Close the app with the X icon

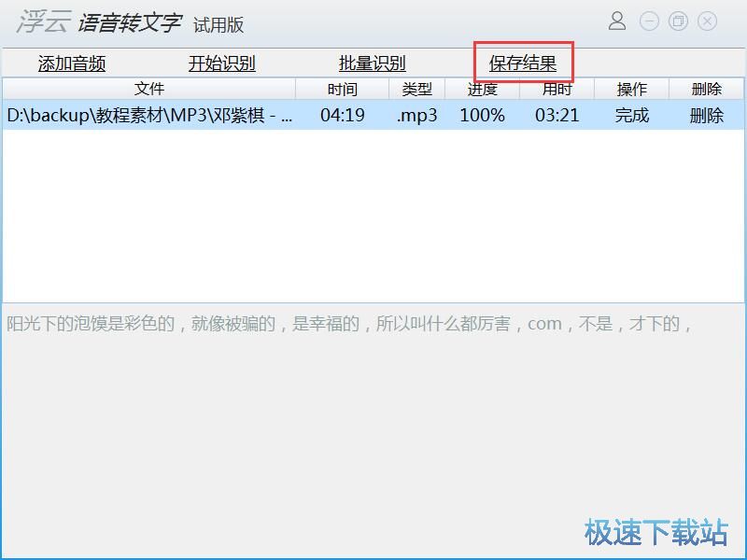click(x=708, y=21)
